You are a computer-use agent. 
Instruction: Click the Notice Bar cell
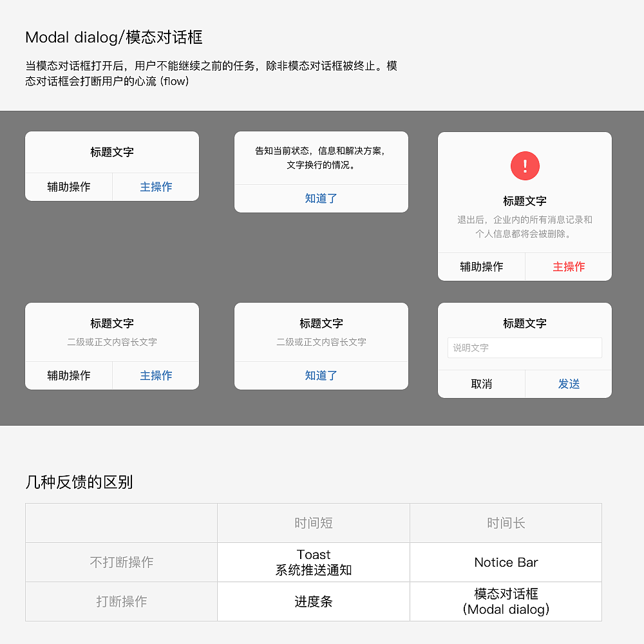[x=506, y=562]
